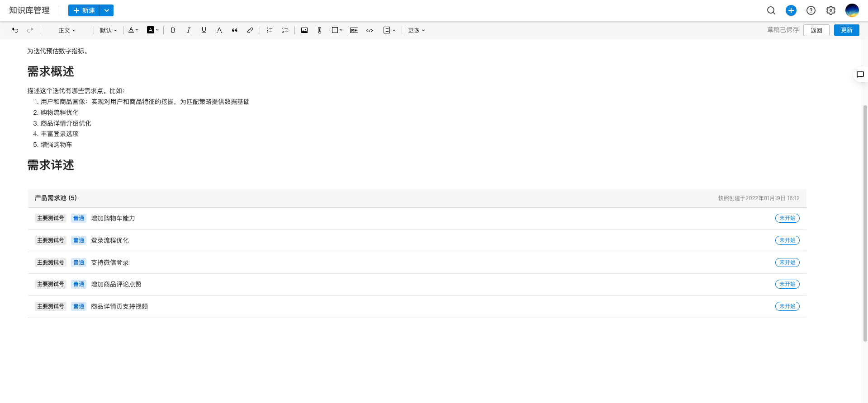868x403 pixels.
Task: Open the 增加购物车能力 requirement
Action: (x=113, y=218)
